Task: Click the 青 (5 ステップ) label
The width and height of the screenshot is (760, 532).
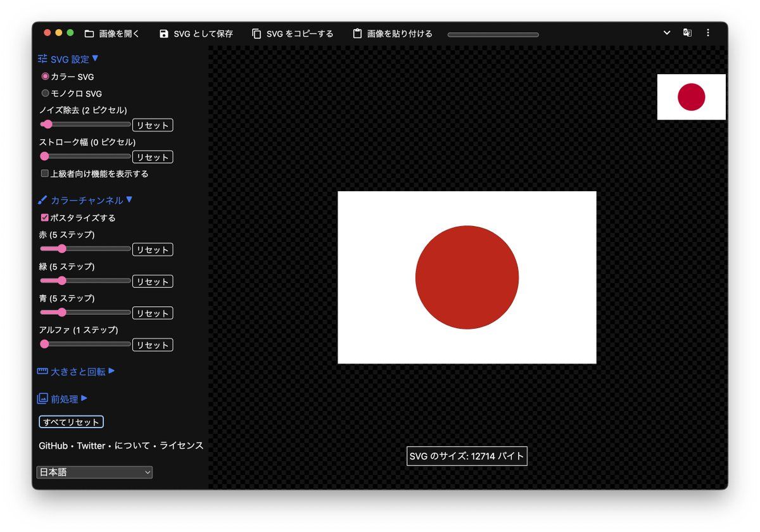Action: point(66,298)
